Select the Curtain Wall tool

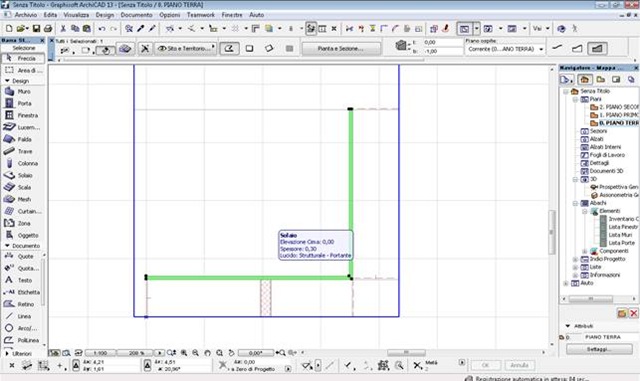(x=23, y=211)
